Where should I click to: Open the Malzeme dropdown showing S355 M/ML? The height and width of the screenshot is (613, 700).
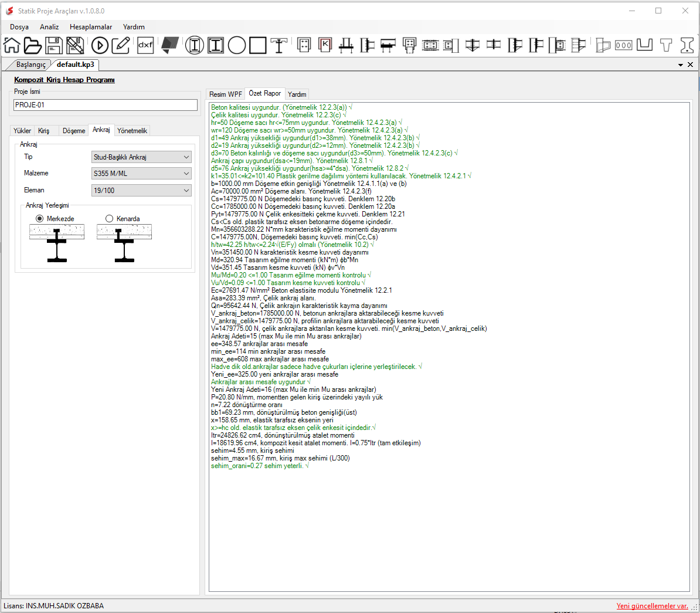coord(141,174)
